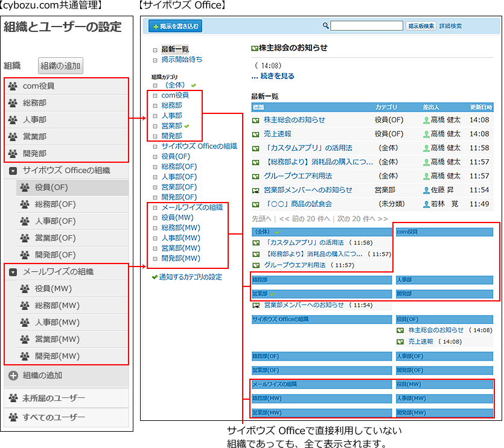Screen dimensions: 504x448
Task: Open the 開発部(MW) category link in the sidebar
Action: 180,259
